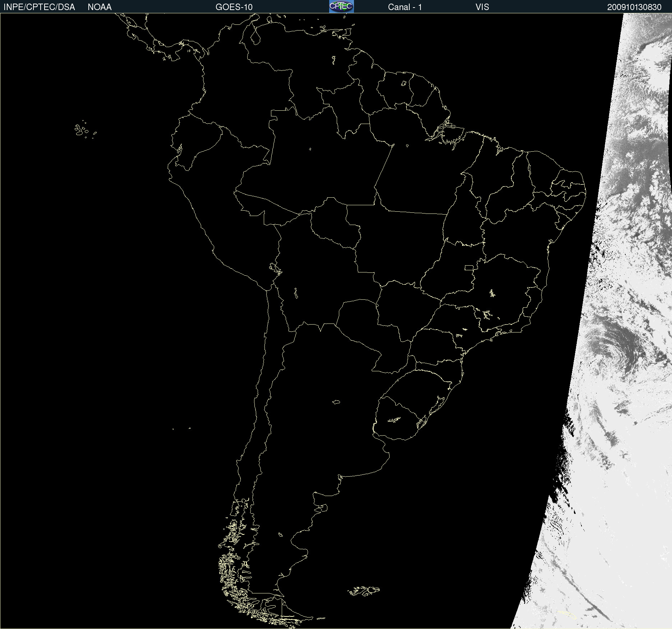Click the CPTEC logo in the header
The width and height of the screenshot is (672, 629).
[341, 6]
